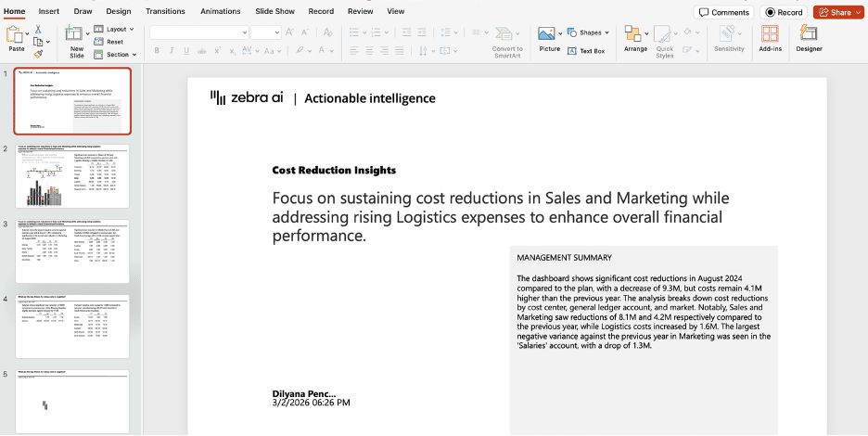
Task: Select the Format Painter brush icon
Action: (38, 54)
